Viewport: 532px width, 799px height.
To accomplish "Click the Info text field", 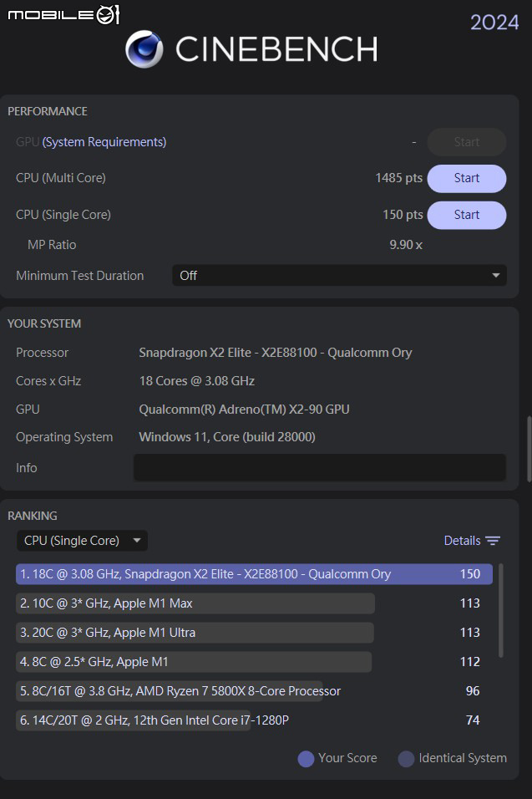I will click(x=320, y=467).
